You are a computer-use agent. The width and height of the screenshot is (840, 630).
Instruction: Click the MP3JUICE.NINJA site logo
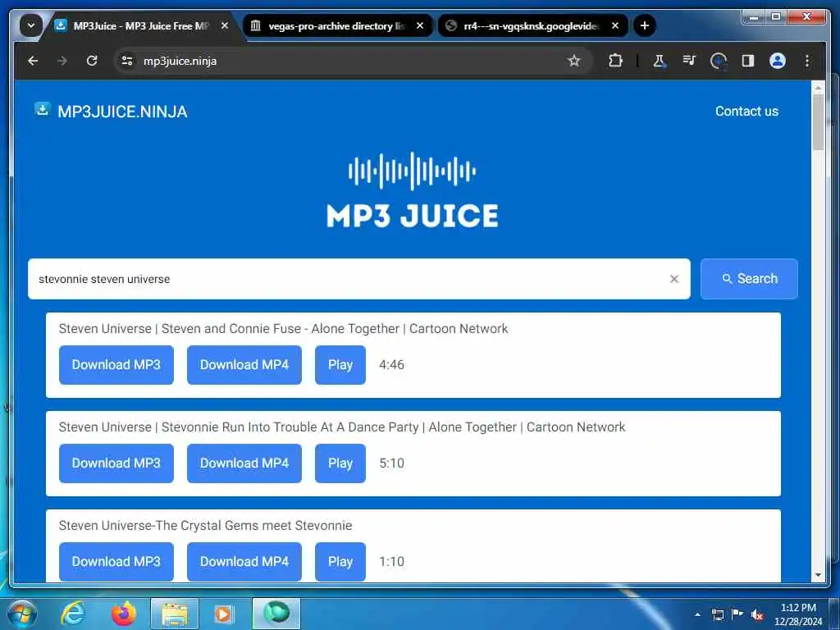111,111
